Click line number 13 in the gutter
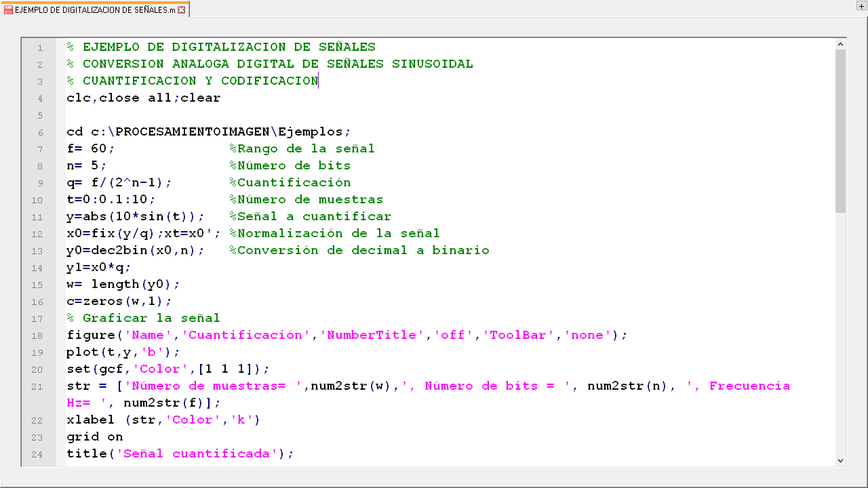Image resolution: width=868 pixels, height=488 pixels. pyautogui.click(x=37, y=251)
